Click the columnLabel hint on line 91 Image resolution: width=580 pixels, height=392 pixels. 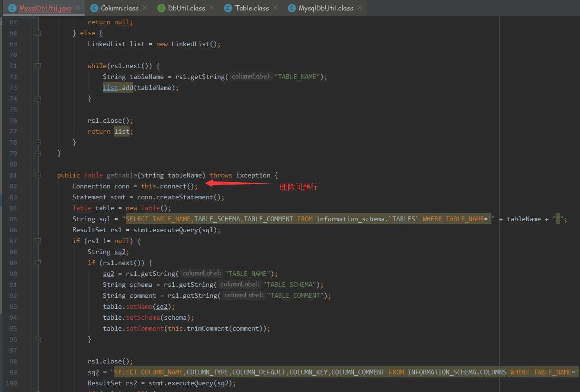pos(240,284)
